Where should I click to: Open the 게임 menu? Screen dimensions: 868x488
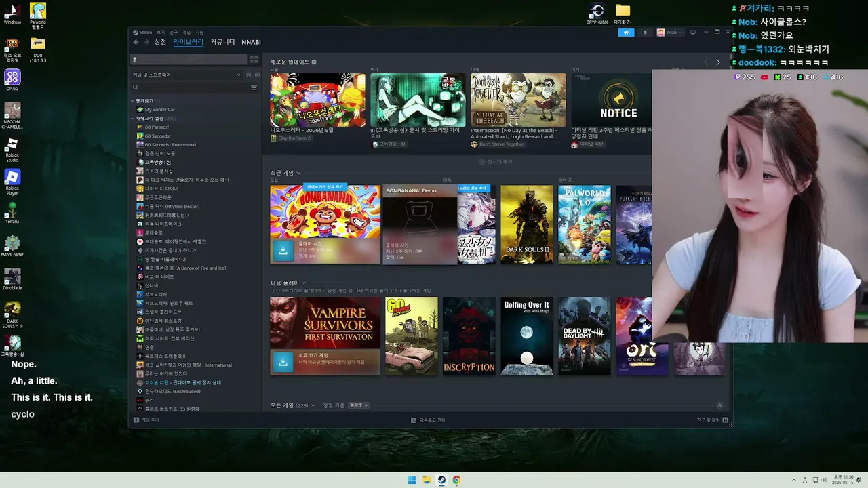coord(186,32)
